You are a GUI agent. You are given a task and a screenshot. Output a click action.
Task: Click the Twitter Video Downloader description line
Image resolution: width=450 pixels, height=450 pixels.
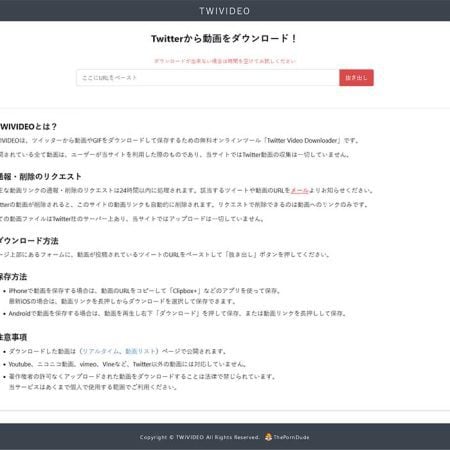point(180,141)
